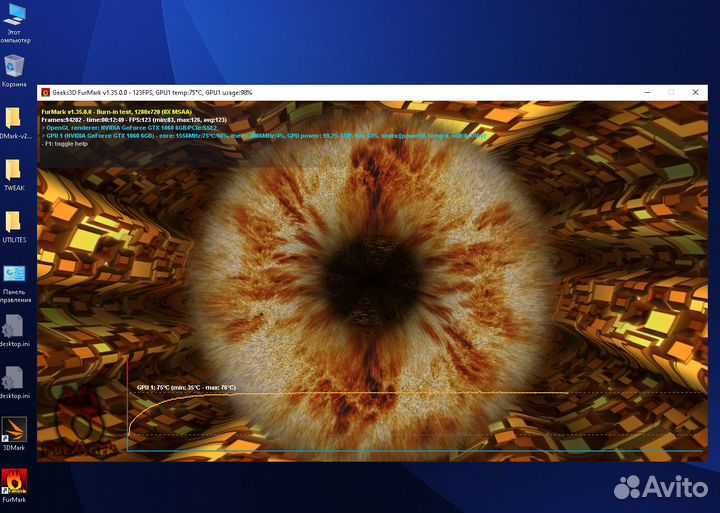The height and width of the screenshot is (513, 720).
Task: Select the Этот компьютер desktop icon
Action: [14, 16]
